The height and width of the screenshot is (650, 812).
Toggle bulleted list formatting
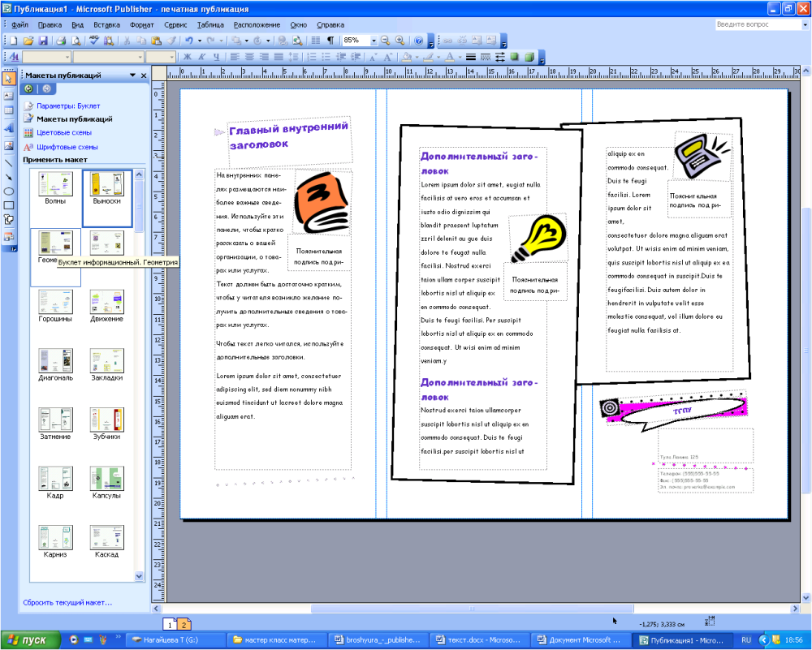tap(326, 57)
